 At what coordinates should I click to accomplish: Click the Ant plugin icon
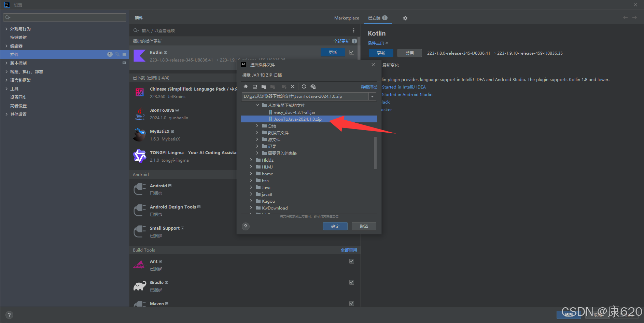point(139,265)
